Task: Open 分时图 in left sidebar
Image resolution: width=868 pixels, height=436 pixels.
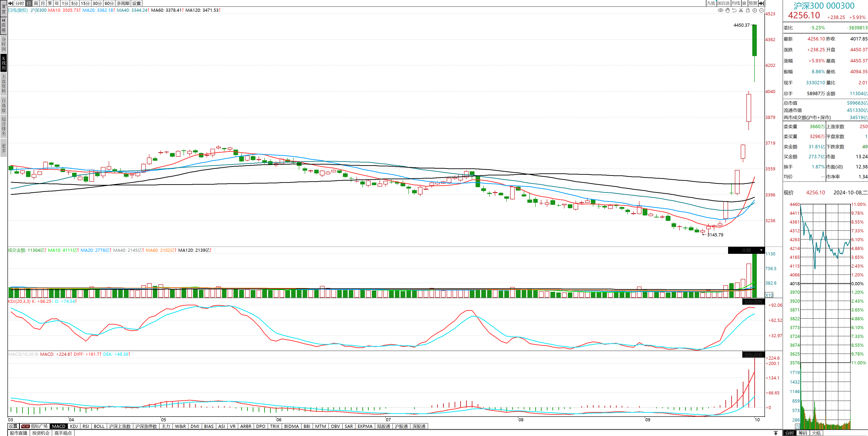Action: click(4, 44)
